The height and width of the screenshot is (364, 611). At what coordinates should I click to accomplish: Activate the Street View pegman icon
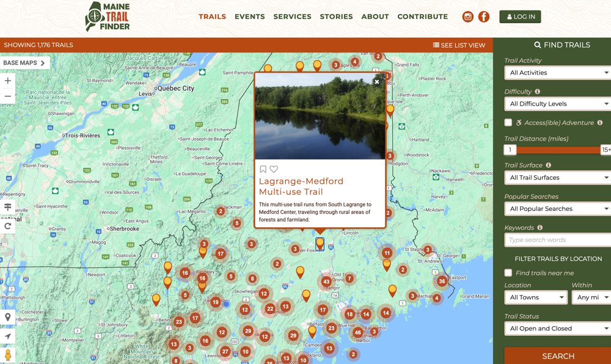tap(8, 355)
